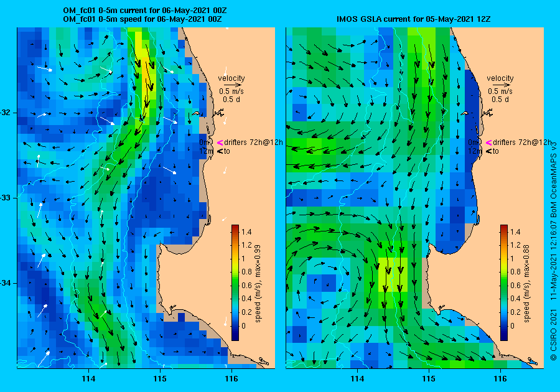Click 'drifters 72h@12h' text on right map
This screenshot has height=392, width=560.
tap(522, 142)
